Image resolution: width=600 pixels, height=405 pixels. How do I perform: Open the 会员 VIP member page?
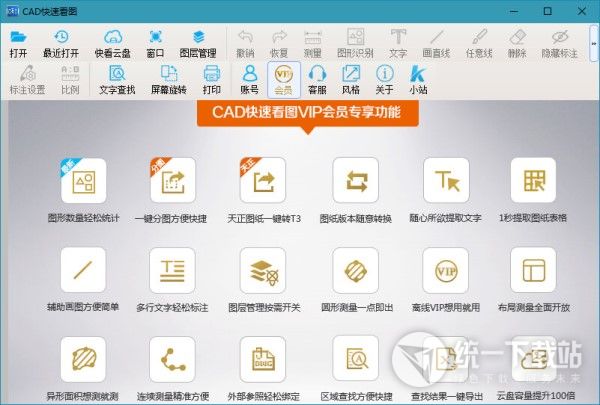(x=284, y=79)
